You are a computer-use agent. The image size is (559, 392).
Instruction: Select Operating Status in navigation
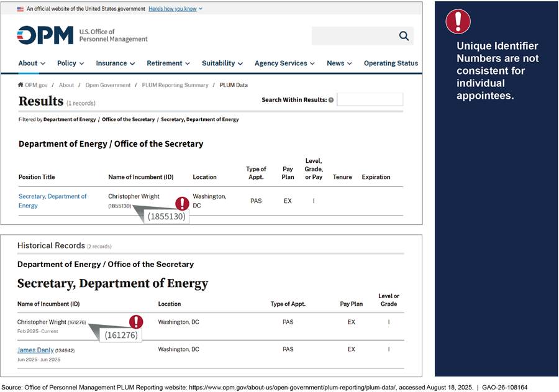pyautogui.click(x=391, y=63)
